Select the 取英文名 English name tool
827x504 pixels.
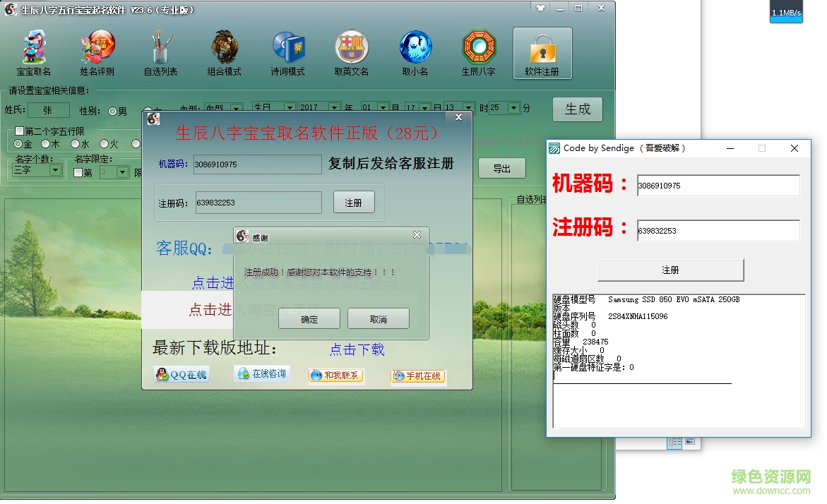351,53
